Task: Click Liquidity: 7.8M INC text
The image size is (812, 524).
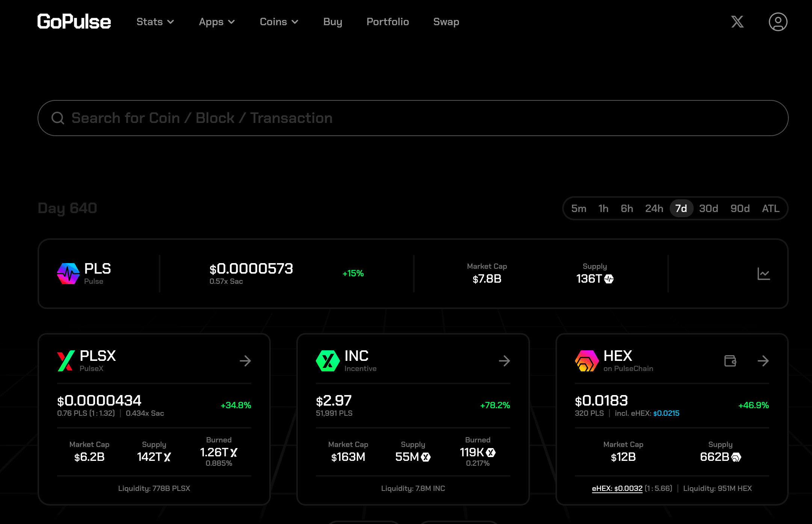Action: click(x=413, y=488)
